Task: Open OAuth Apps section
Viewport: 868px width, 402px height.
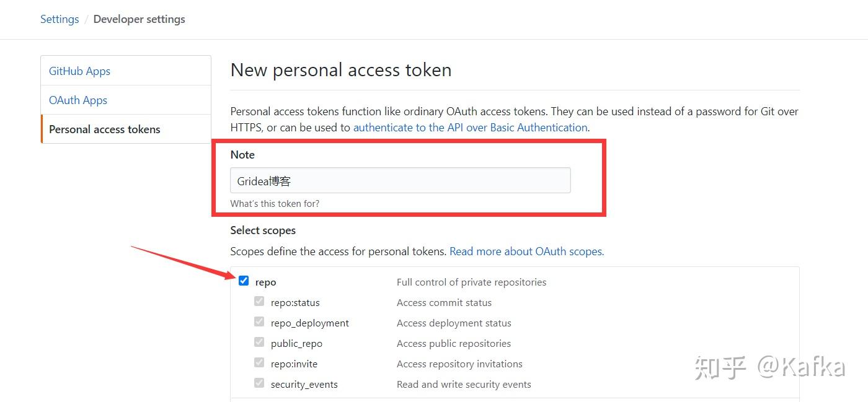Action: 77,100
